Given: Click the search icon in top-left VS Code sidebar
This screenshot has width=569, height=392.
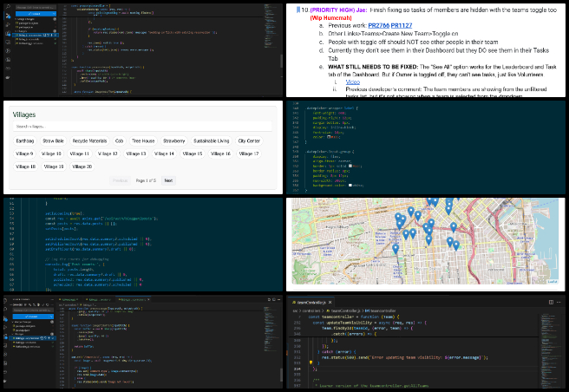Looking at the screenshot, I should pos(8,7).
